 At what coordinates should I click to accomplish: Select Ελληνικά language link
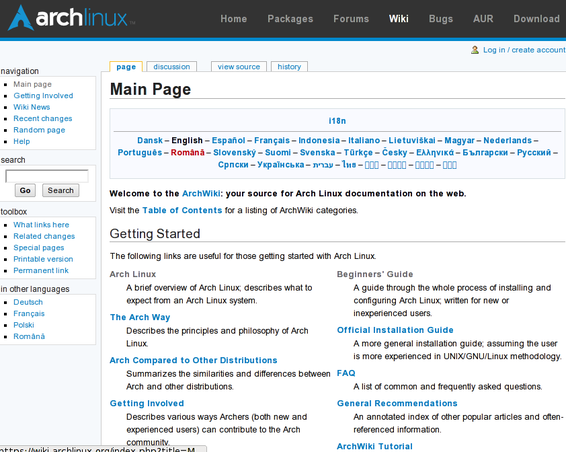(x=435, y=153)
